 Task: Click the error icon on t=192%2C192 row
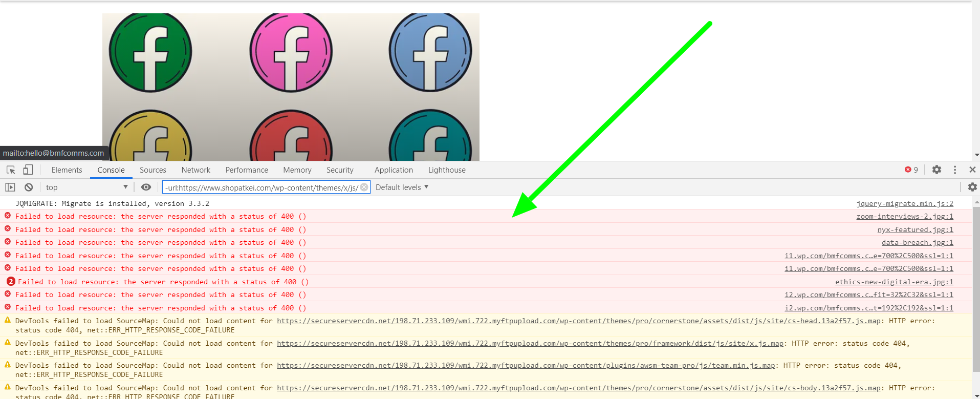click(x=8, y=307)
